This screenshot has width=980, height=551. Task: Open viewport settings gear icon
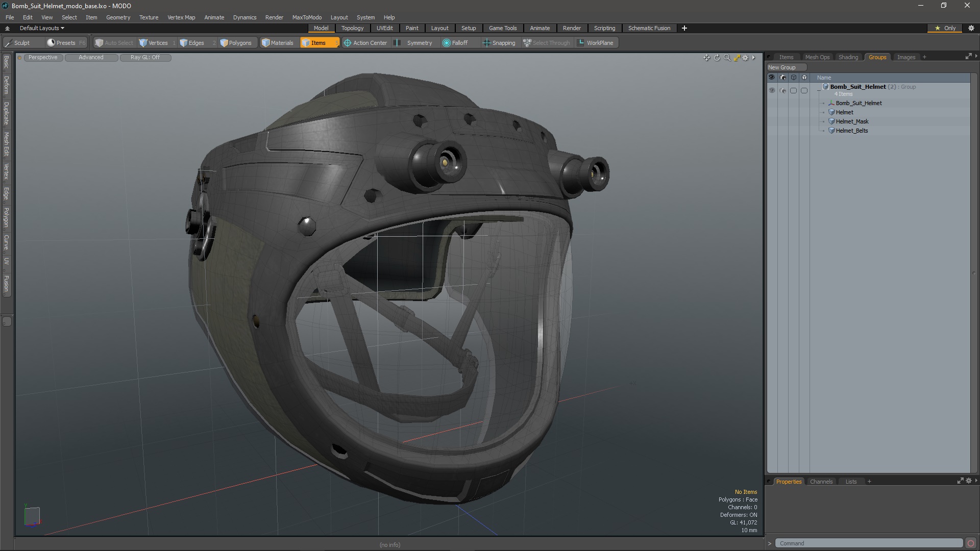(x=745, y=58)
